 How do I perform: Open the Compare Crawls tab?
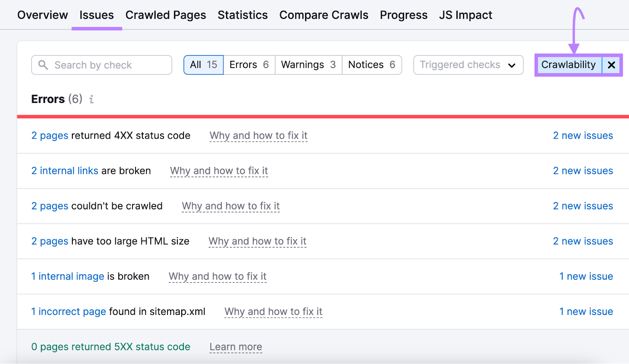(x=324, y=15)
